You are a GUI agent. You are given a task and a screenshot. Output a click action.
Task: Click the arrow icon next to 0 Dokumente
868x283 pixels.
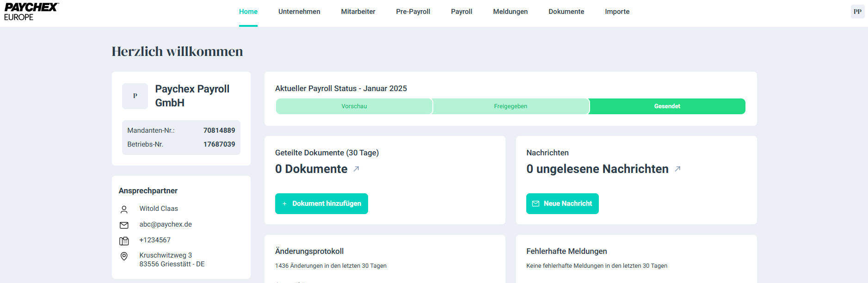[x=356, y=169]
